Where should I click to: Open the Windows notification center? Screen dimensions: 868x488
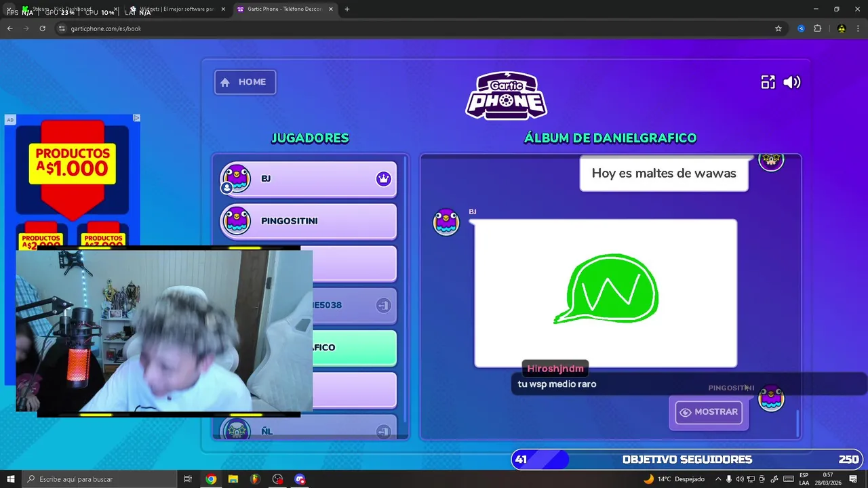[x=854, y=479]
